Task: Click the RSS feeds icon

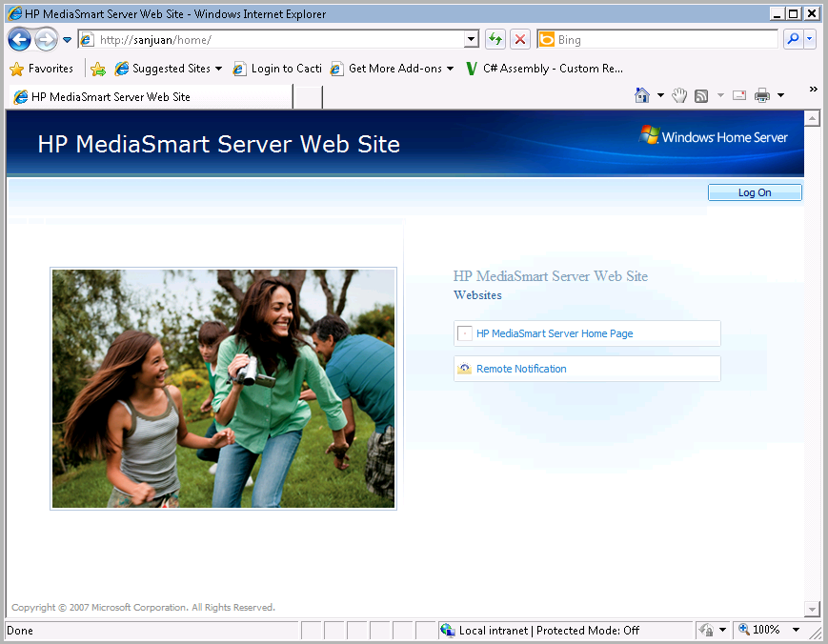Action: 701,96
